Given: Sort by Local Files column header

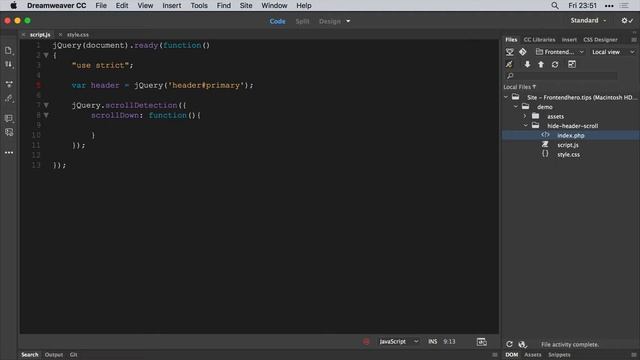Looking at the screenshot, I should click(x=520, y=87).
